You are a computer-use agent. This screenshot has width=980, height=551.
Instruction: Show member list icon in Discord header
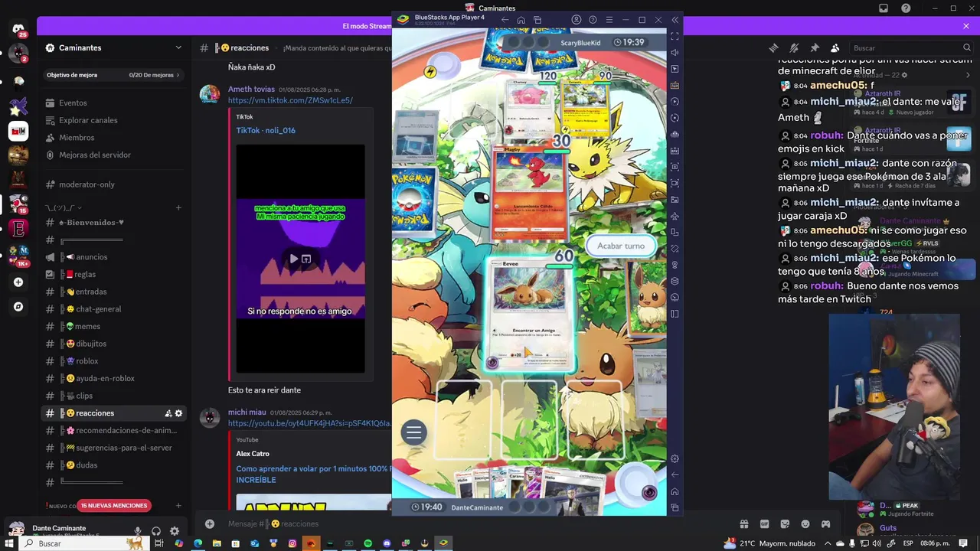[x=835, y=47]
